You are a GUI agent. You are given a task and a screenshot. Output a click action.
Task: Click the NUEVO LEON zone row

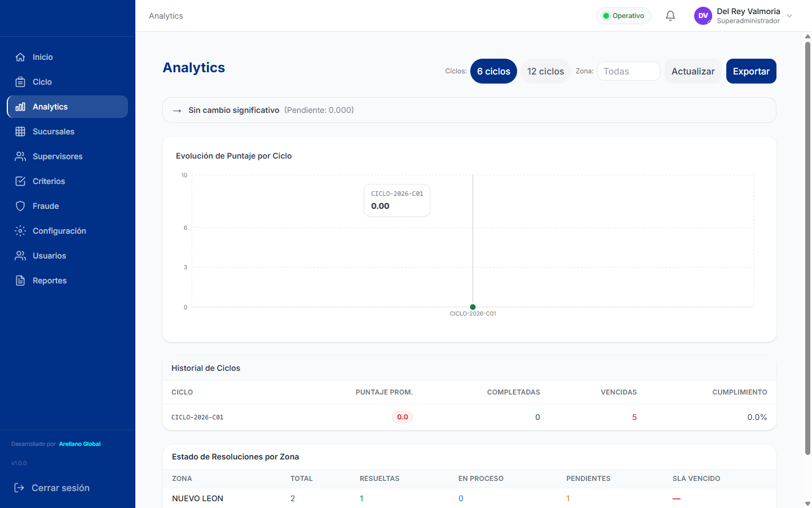tap(469, 498)
